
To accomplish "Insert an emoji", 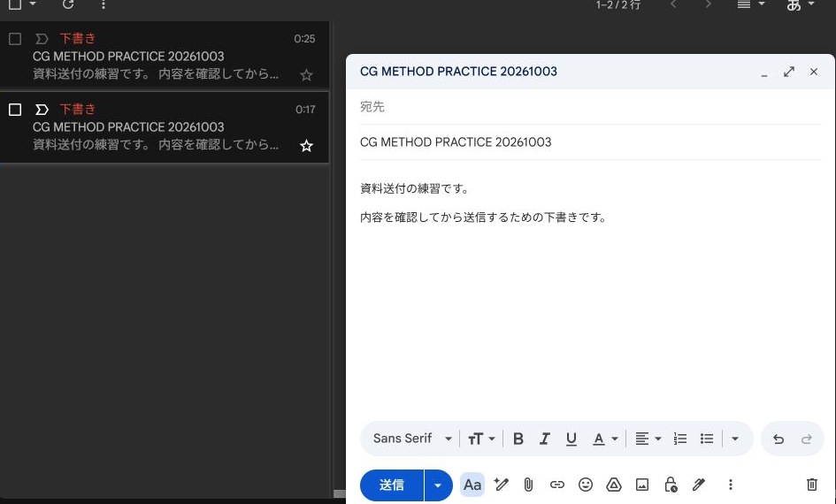I will (586, 485).
